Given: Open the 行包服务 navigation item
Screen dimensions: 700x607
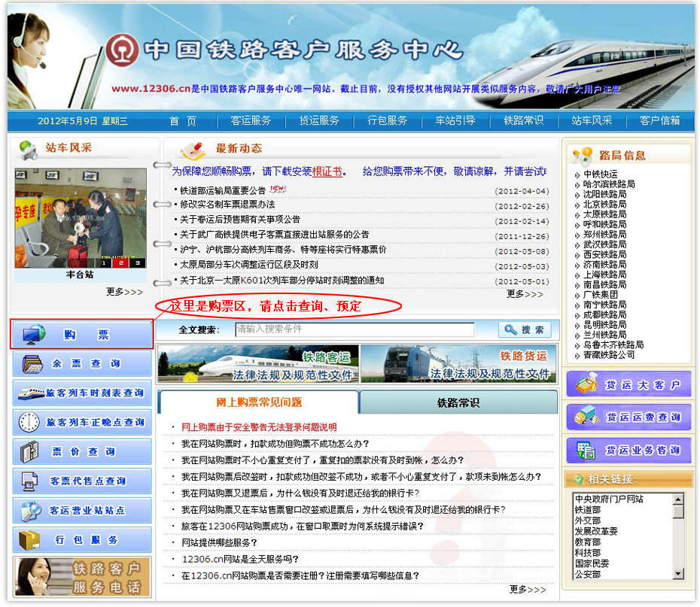Looking at the screenshot, I should pos(387,120).
